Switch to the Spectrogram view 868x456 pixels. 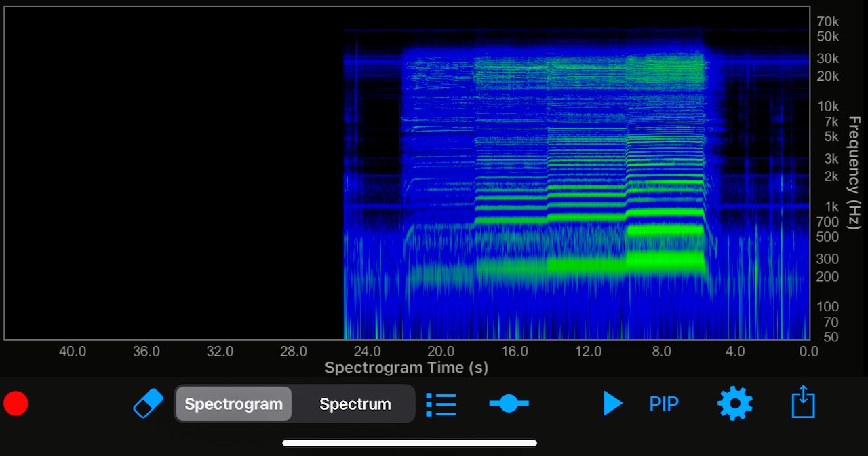tap(234, 404)
